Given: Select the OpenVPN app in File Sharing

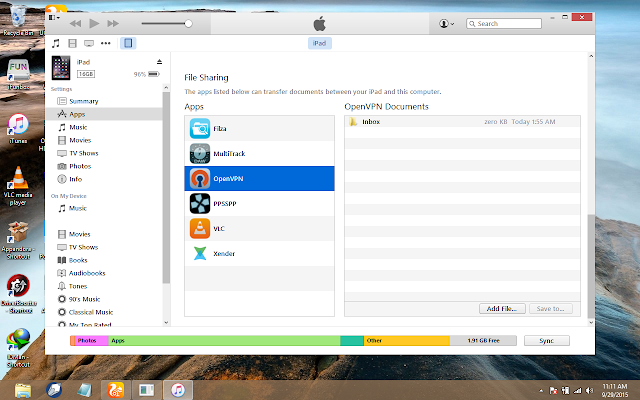Looking at the screenshot, I should [259, 178].
